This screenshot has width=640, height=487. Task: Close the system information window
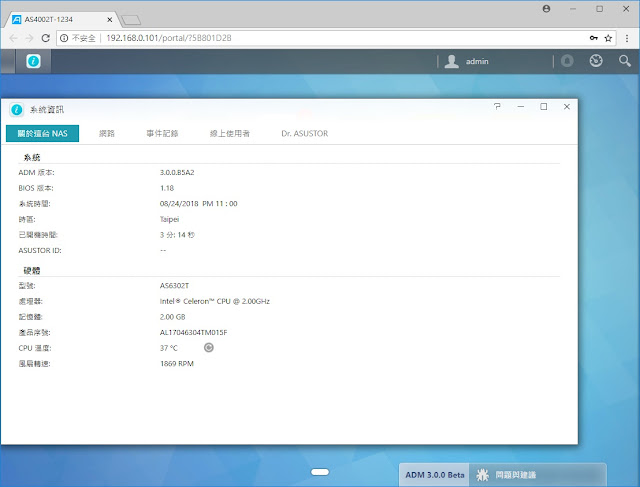[x=567, y=107]
